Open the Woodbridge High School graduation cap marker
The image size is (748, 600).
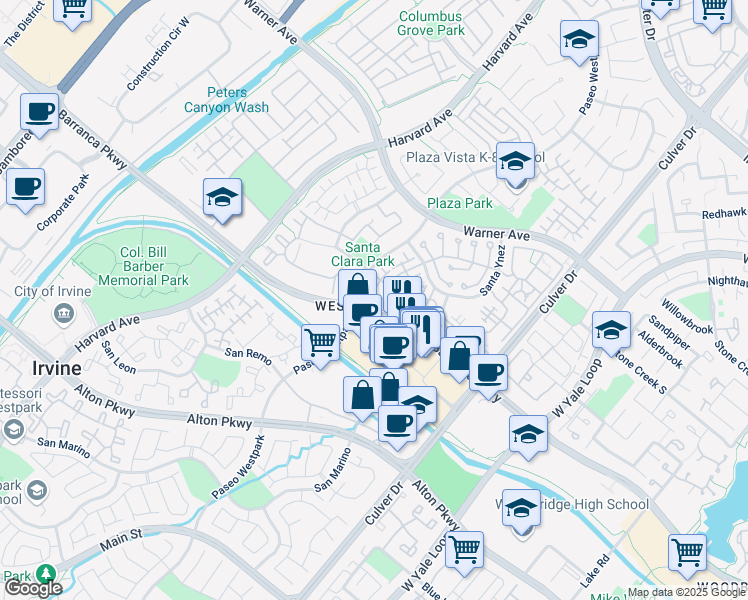(521, 509)
